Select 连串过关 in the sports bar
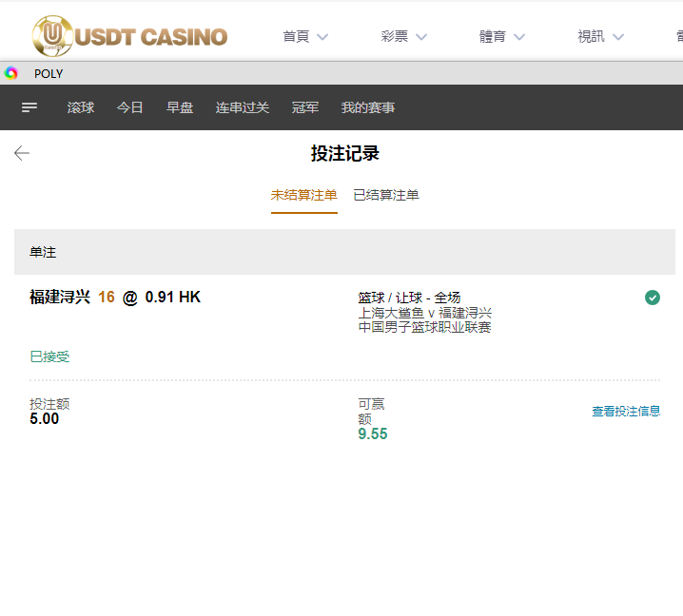The width and height of the screenshot is (683, 616). coord(243,107)
